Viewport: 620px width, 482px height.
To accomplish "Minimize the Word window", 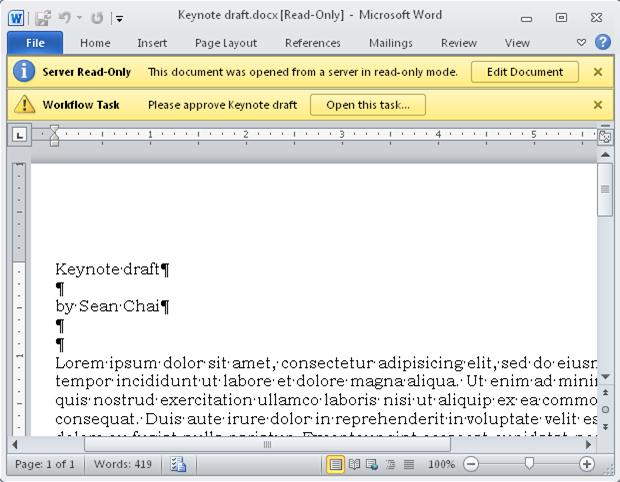I will pos(526,18).
